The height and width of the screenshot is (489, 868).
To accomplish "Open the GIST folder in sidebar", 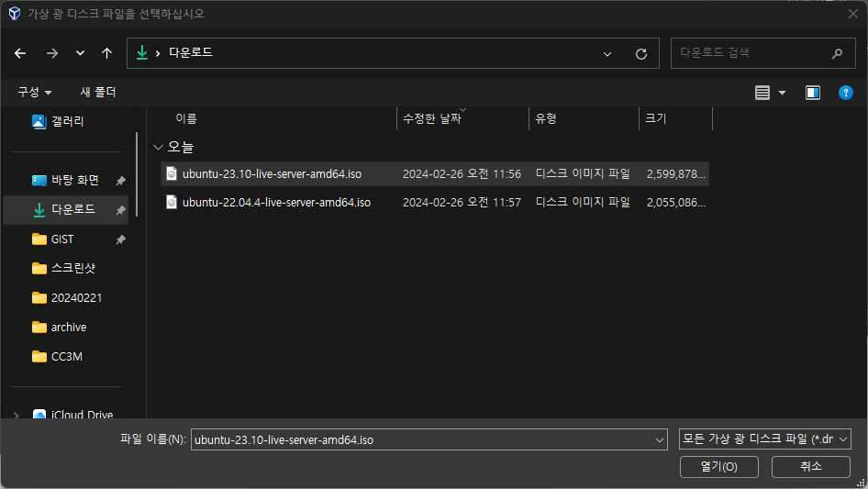I will 52,239.
